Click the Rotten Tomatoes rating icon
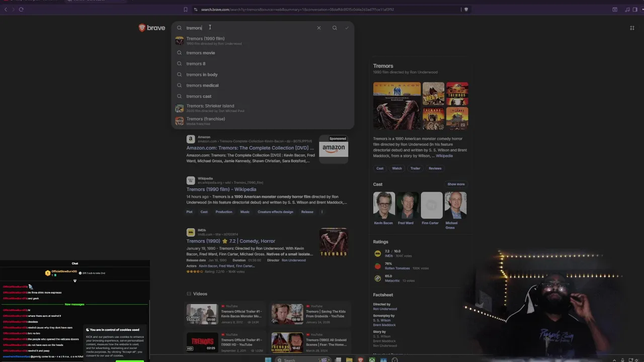 click(378, 266)
